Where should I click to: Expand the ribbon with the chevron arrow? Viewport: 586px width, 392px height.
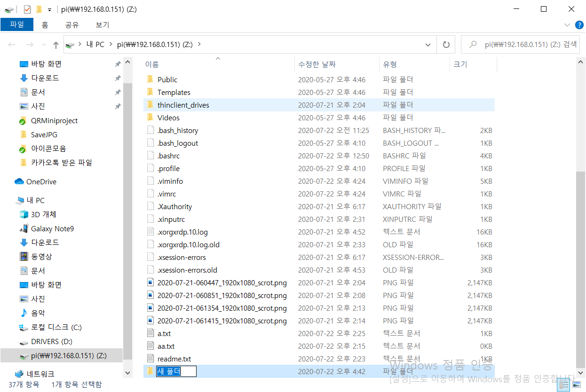point(567,24)
